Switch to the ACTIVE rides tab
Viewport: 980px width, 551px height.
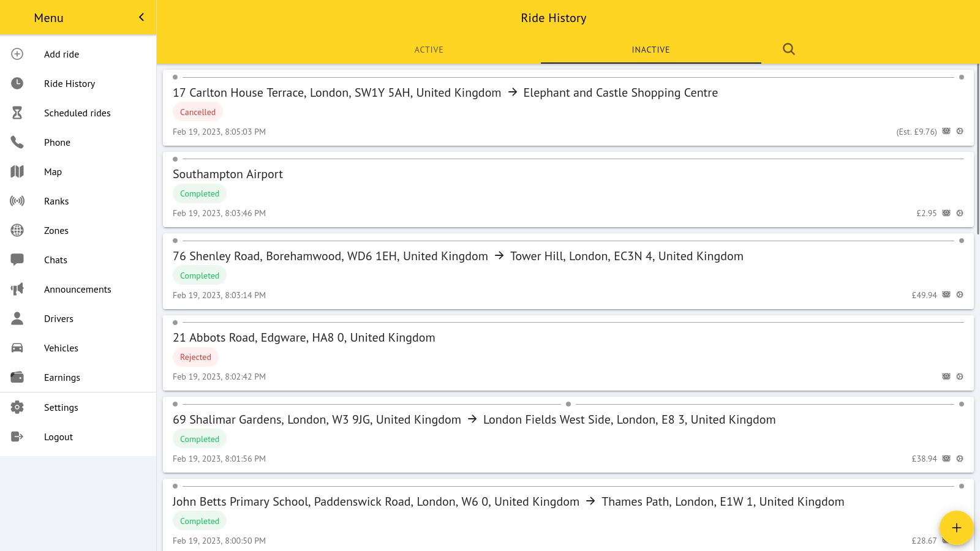pyautogui.click(x=429, y=50)
